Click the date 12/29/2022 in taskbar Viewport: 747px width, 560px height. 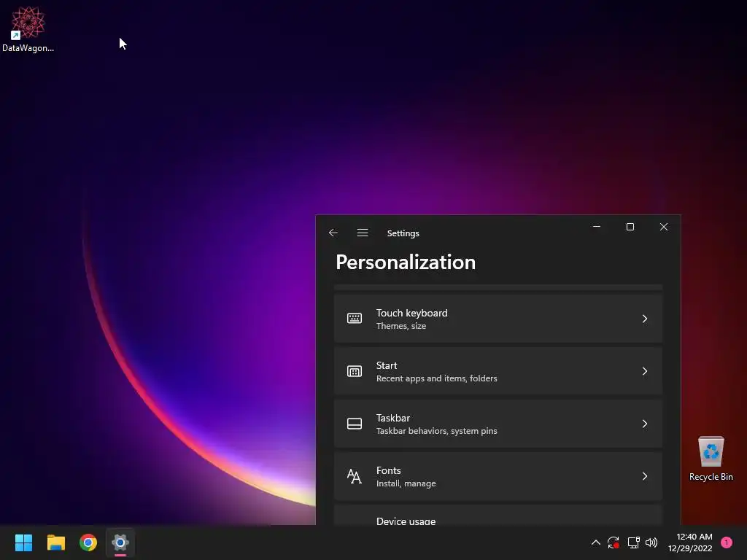(x=690, y=548)
